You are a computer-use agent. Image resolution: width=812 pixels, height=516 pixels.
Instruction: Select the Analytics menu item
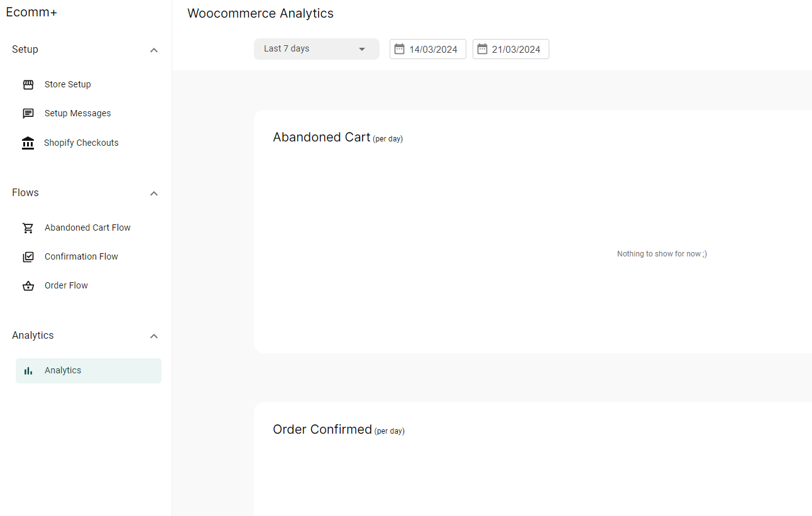pyautogui.click(x=89, y=371)
